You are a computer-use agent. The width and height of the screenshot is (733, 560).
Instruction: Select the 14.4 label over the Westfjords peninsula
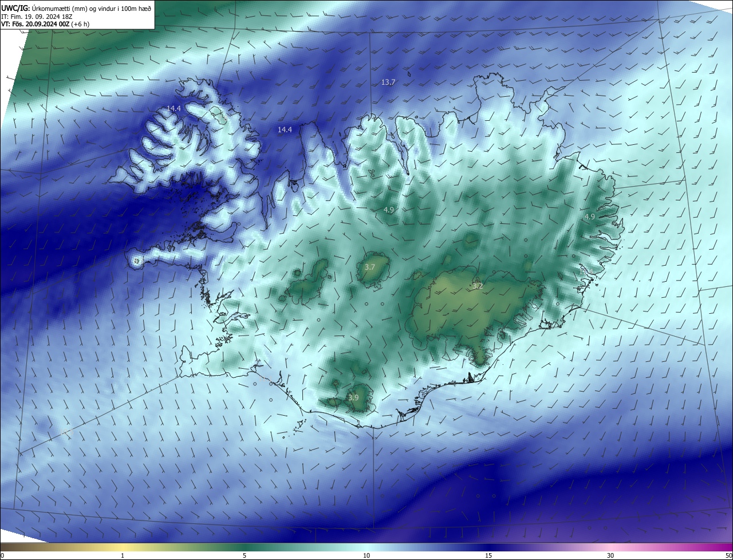coord(174,108)
